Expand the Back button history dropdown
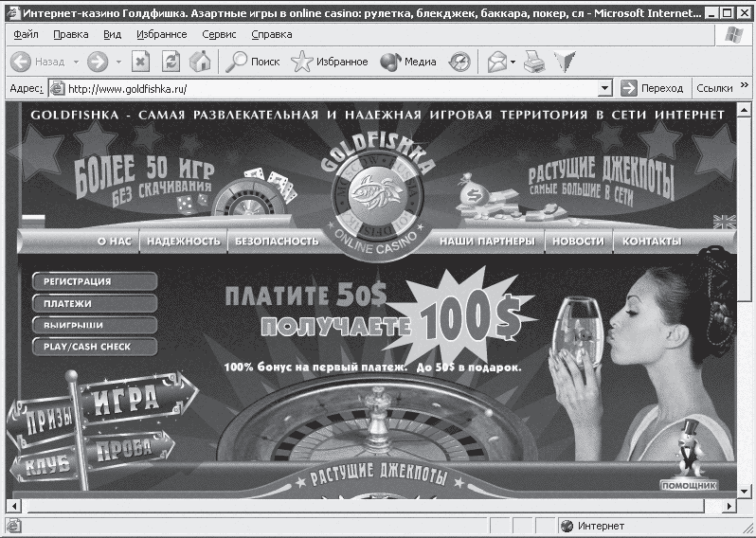Image resolution: width=756 pixels, height=538 pixels. click(73, 62)
